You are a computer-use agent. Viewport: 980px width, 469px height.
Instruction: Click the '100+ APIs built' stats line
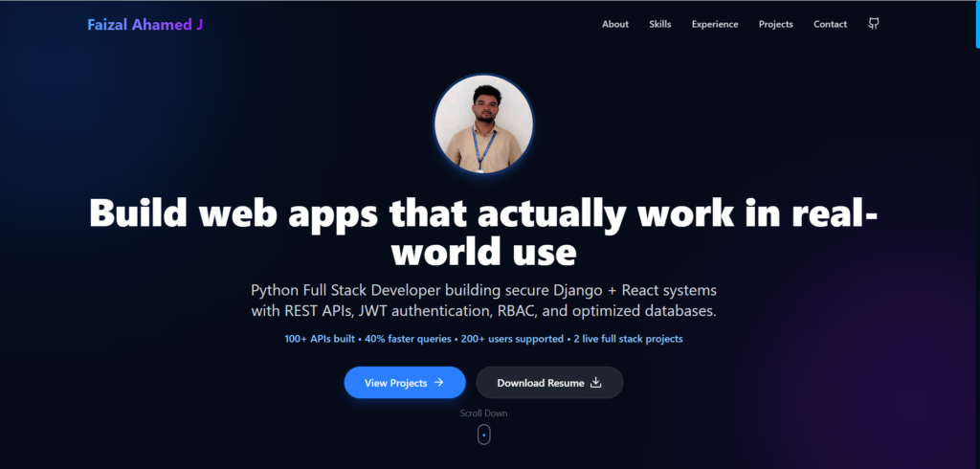[x=483, y=339]
